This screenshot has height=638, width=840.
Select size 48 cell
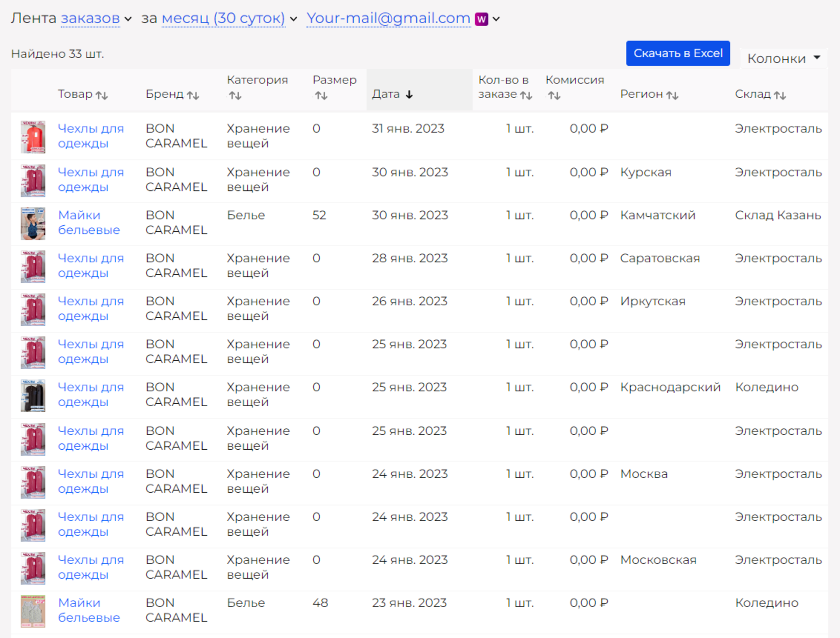click(x=320, y=603)
